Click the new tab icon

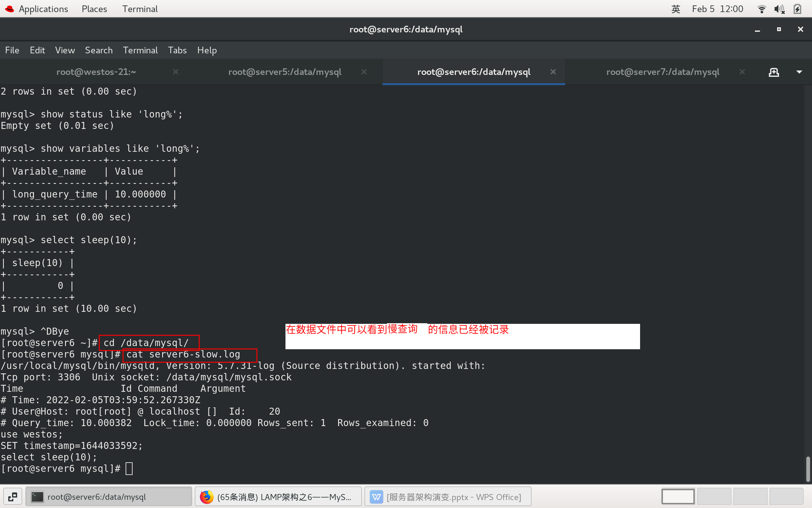774,72
